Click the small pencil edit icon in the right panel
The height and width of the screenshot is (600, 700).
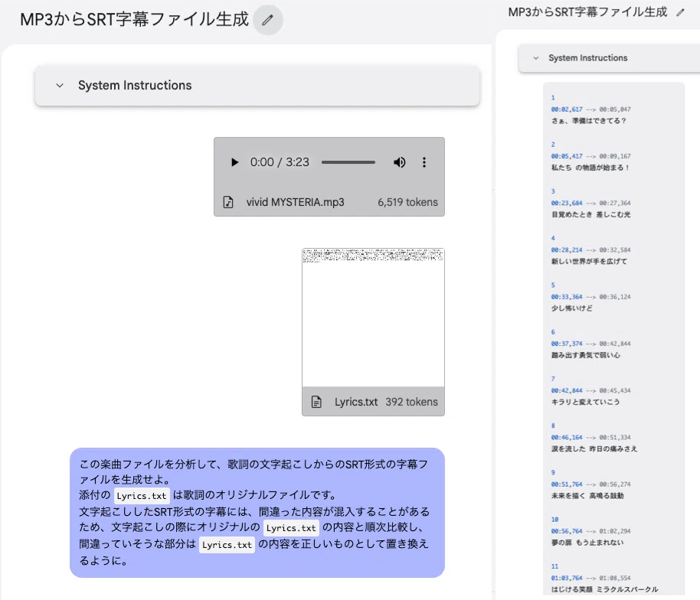pyautogui.click(x=680, y=12)
